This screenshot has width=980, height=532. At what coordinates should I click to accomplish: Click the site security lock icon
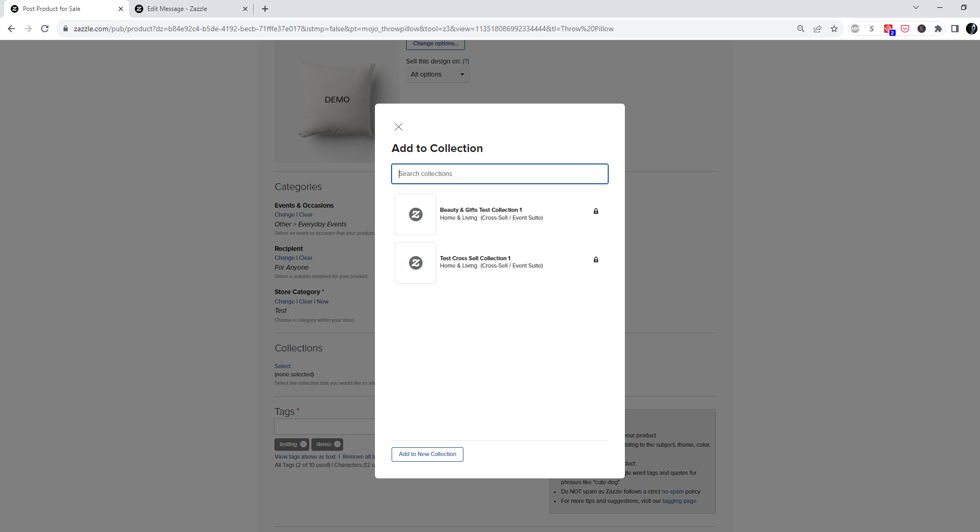pos(66,29)
